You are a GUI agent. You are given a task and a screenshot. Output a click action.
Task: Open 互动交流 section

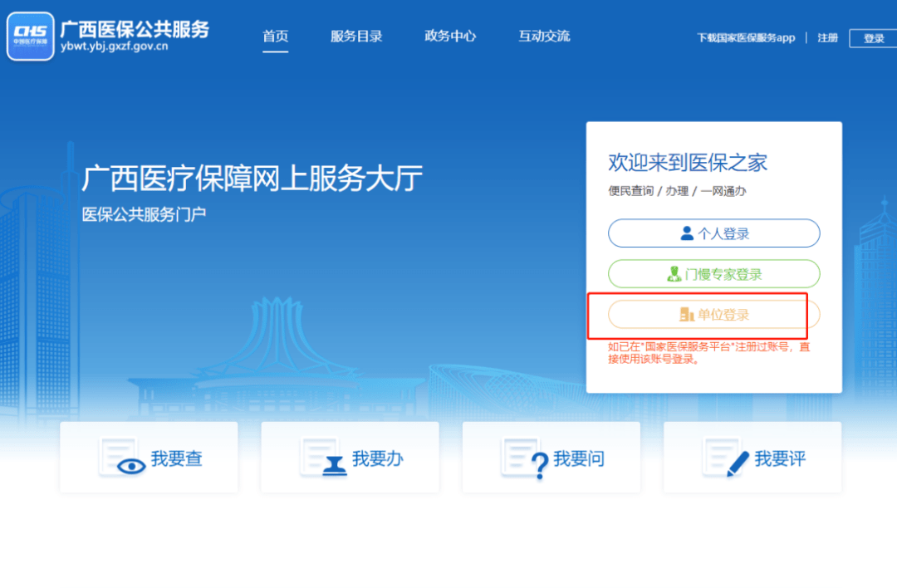tap(544, 36)
